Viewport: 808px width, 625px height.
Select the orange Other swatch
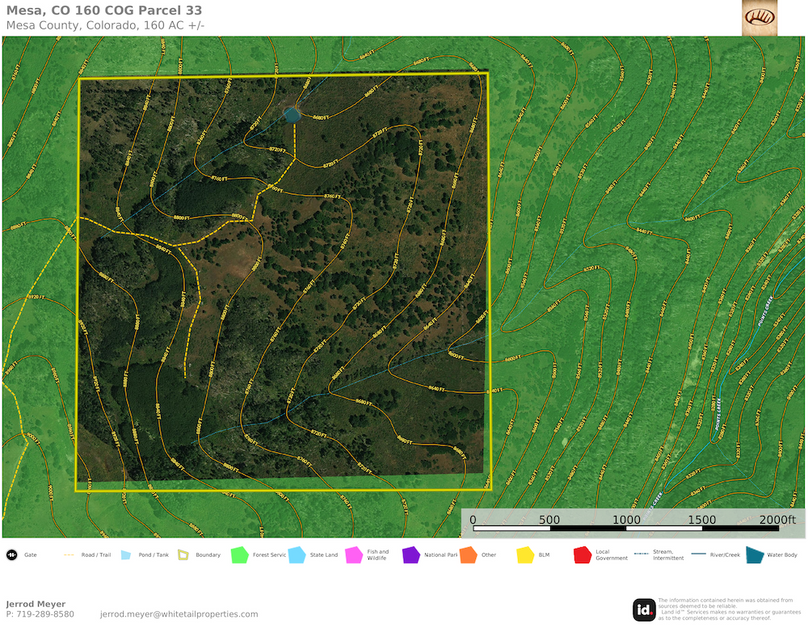click(x=468, y=555)
